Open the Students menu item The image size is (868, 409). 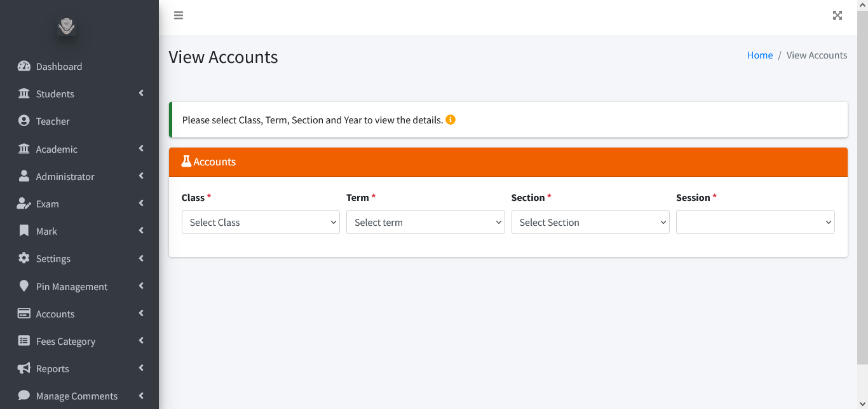point(79,94)
